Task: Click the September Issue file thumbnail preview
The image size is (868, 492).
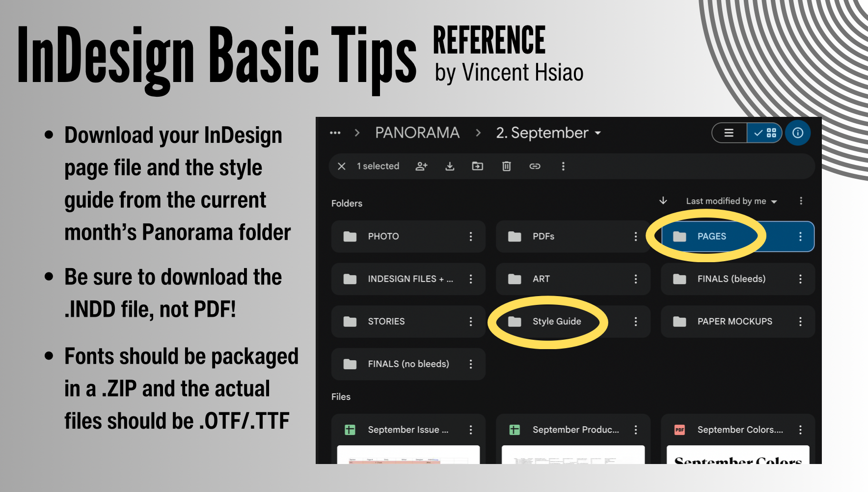Action: (408, 455)
